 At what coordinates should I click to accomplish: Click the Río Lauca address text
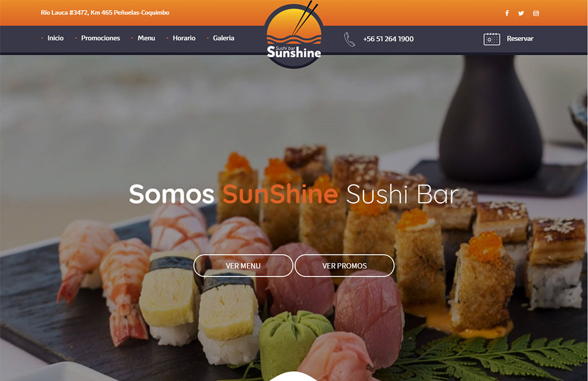coord(105,12)
